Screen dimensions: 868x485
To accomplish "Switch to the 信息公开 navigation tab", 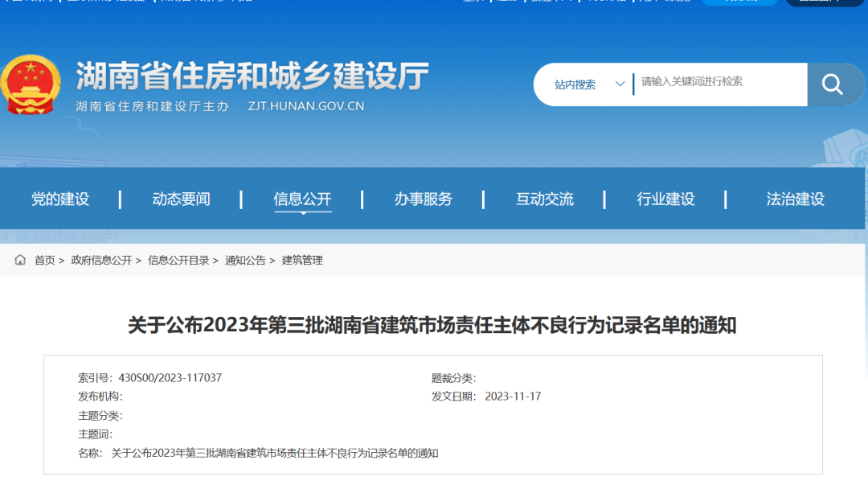I will tap(301, 199).
